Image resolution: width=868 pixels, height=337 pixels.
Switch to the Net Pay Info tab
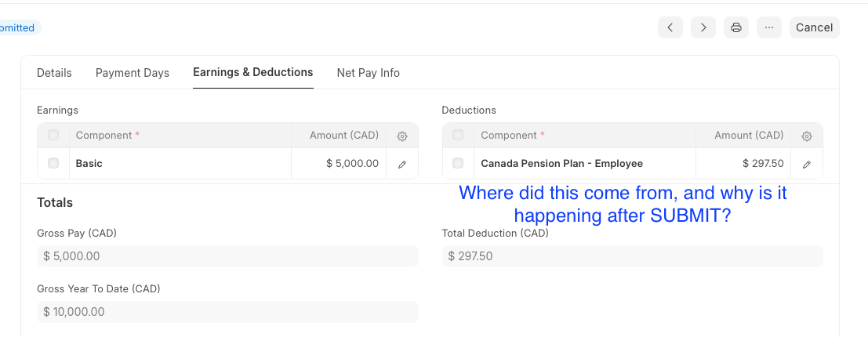pos(368,73)
